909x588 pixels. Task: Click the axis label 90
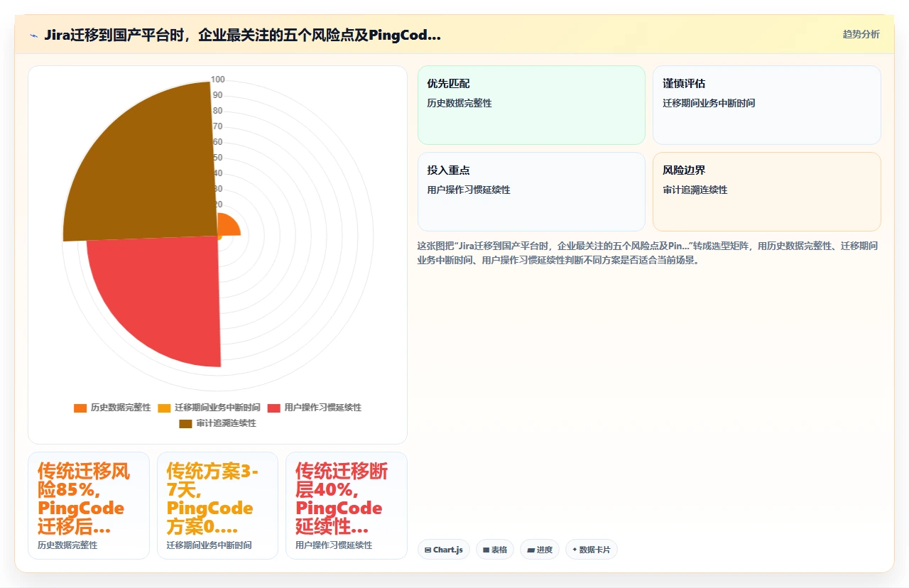pos(217,95)
